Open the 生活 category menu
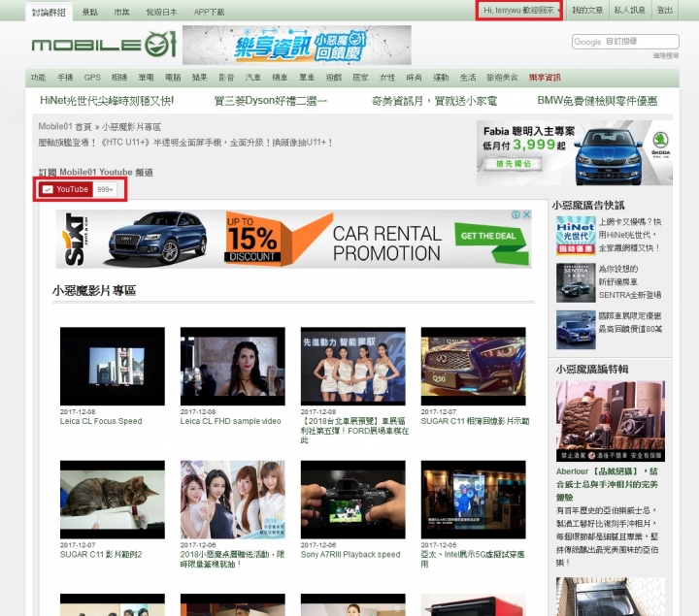 point(468,78)
